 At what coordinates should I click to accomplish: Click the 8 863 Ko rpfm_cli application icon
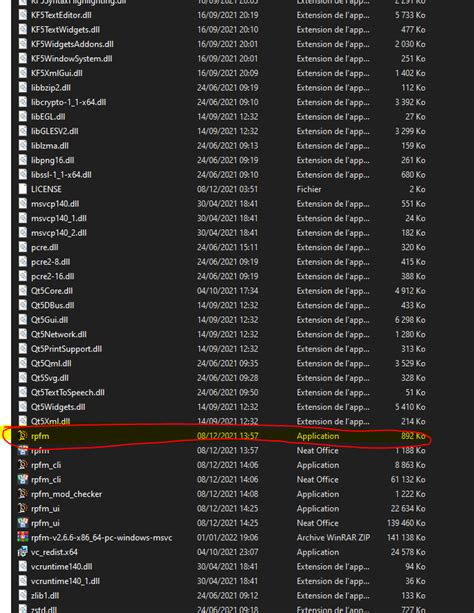click(23, 465)
